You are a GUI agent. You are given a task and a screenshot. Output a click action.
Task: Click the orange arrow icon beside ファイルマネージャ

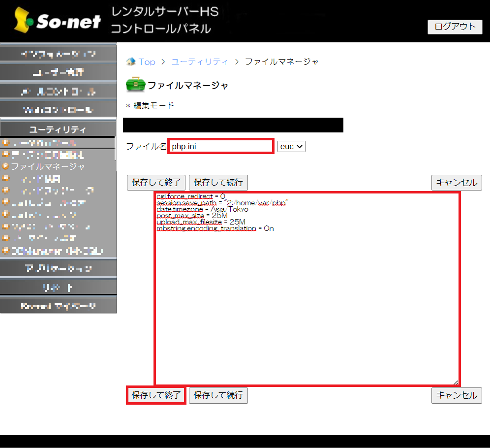[x=6, y=166]
